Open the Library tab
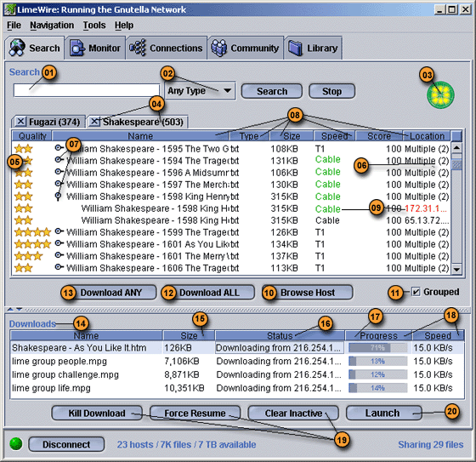Viewport: 476px width, 462px height. (x=313, y=48)
